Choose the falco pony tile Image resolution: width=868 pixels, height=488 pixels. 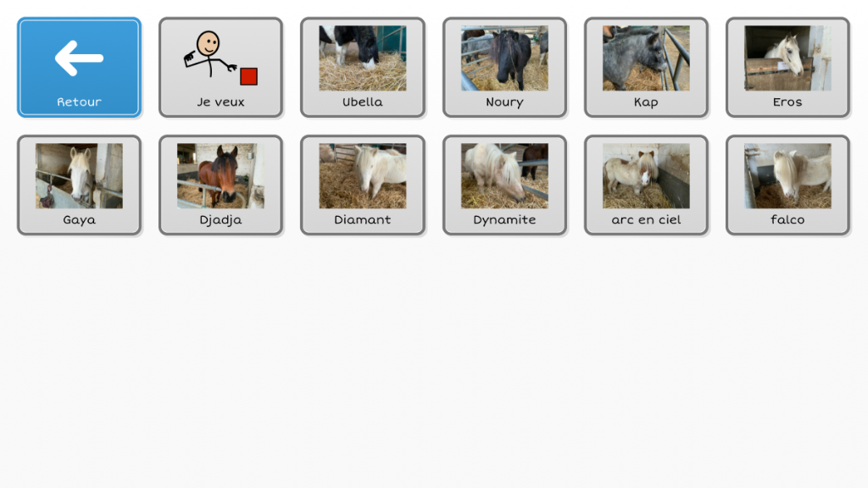(787, 185)
